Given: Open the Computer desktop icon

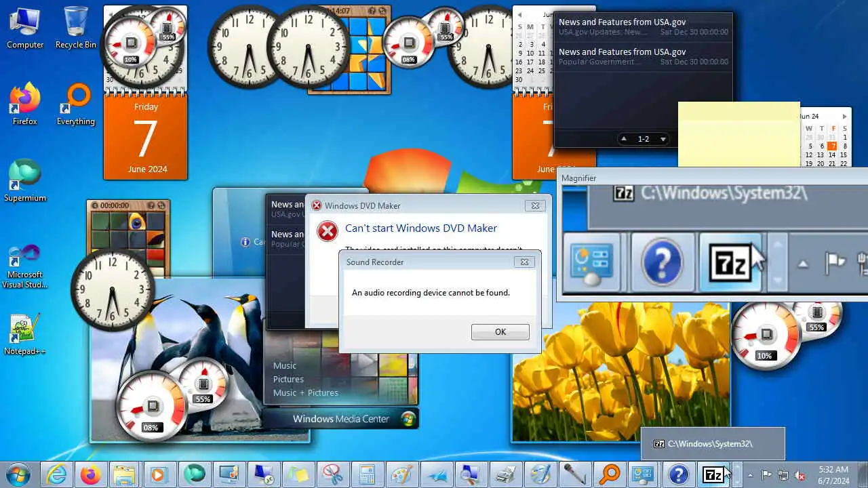Looking at the screenshot, I should pyautogui.click(x=25, y=28).
